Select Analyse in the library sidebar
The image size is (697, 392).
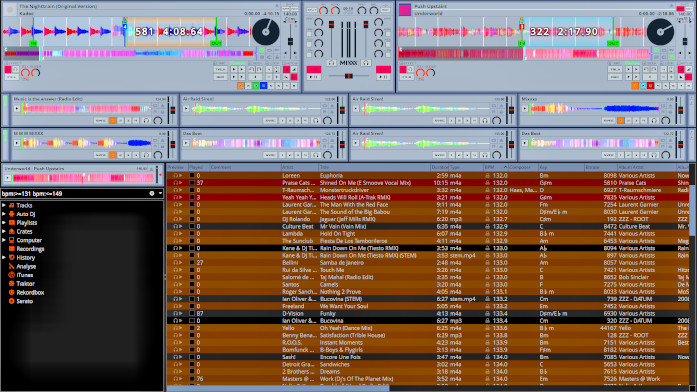click(x=26, y=266)
